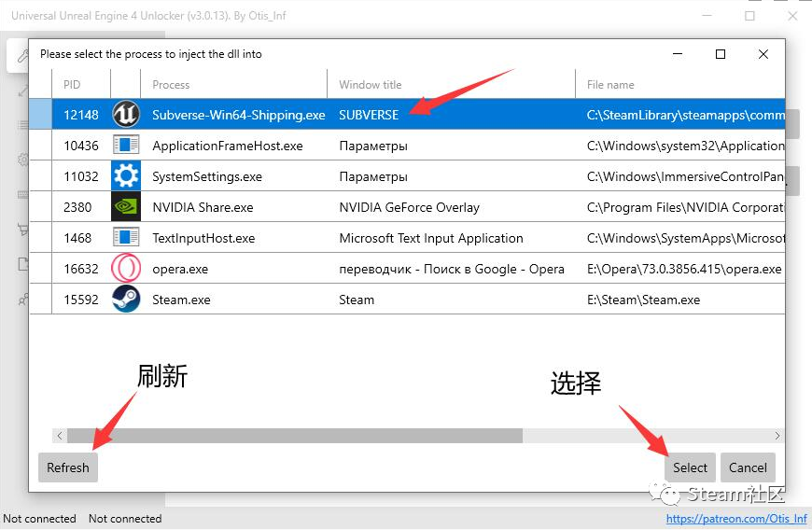The height and width of the screenshot is (530, 812).
Task: Select the SUBVERSE window title cell
Action: (369, 115)
